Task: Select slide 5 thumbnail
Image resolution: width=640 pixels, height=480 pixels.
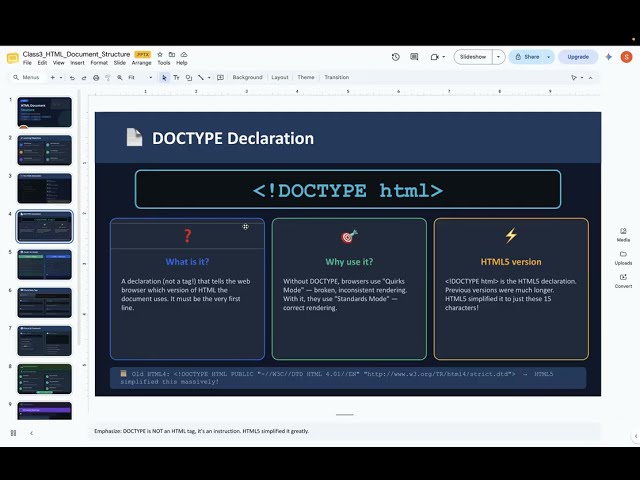Action: (44, 264)
